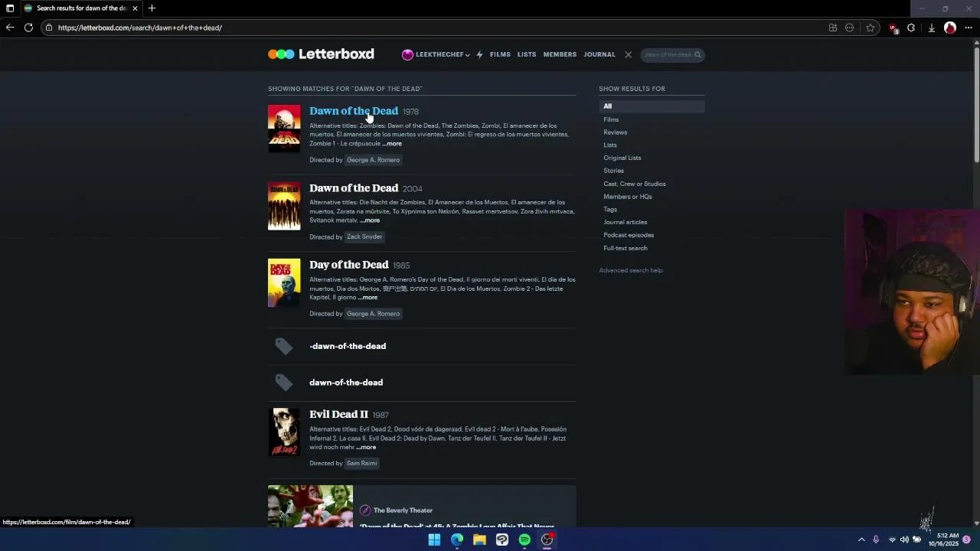Screen dimensions: 980x551
Task: Filter results by Cast, Crew or Studios
Action: point(635,184)
